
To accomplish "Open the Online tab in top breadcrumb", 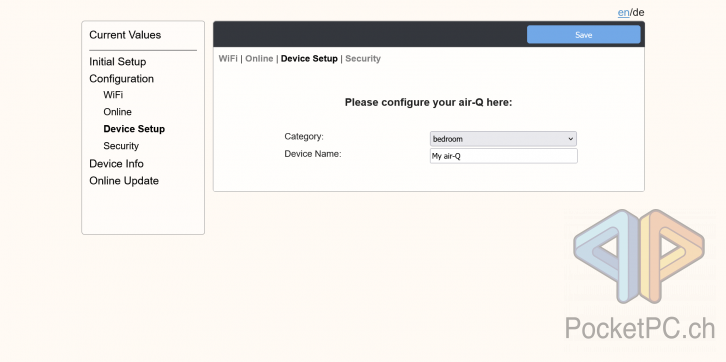I will point(259,58).
